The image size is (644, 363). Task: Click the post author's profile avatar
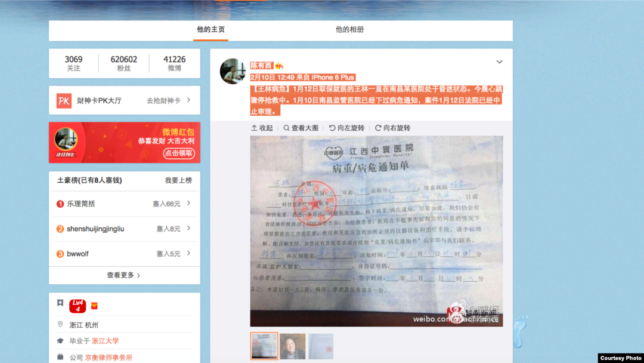coord(233,71)
